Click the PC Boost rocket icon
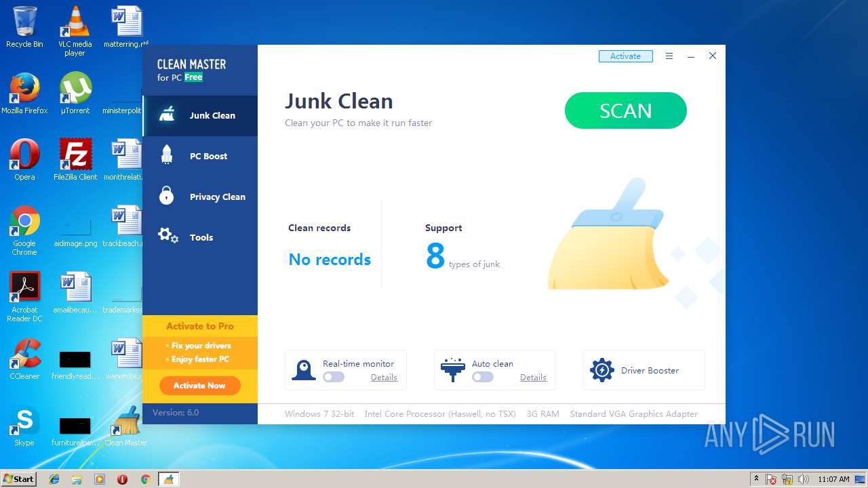Viewport: 868px width, 488px height. (167, 155)
